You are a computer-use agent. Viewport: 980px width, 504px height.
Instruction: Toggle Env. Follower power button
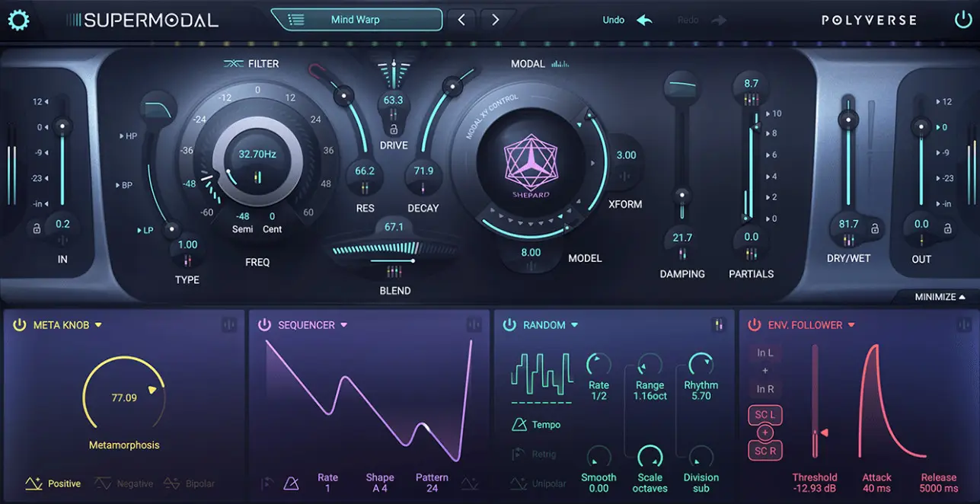click(x=754, y=325)
